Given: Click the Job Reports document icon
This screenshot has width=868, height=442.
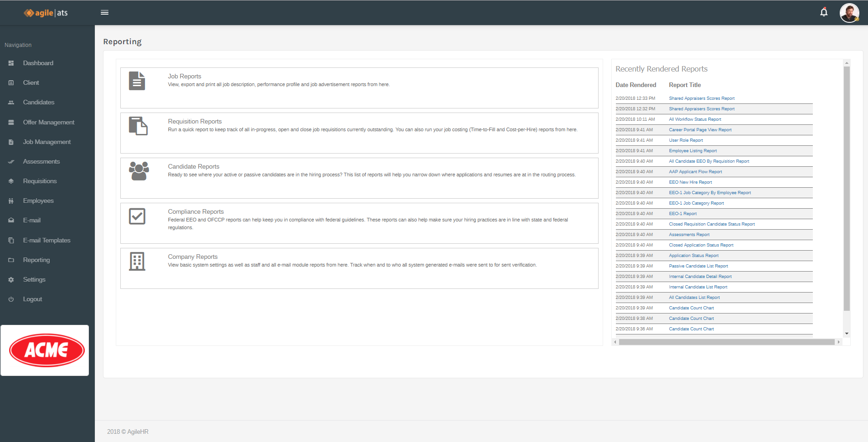Looking at the screenshot, I should click(x=137, y=81).
